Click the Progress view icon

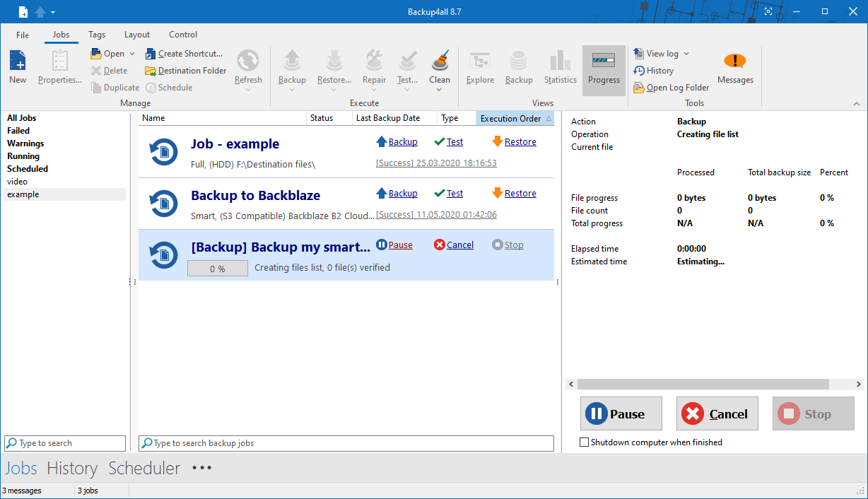(x=604, y=61)
